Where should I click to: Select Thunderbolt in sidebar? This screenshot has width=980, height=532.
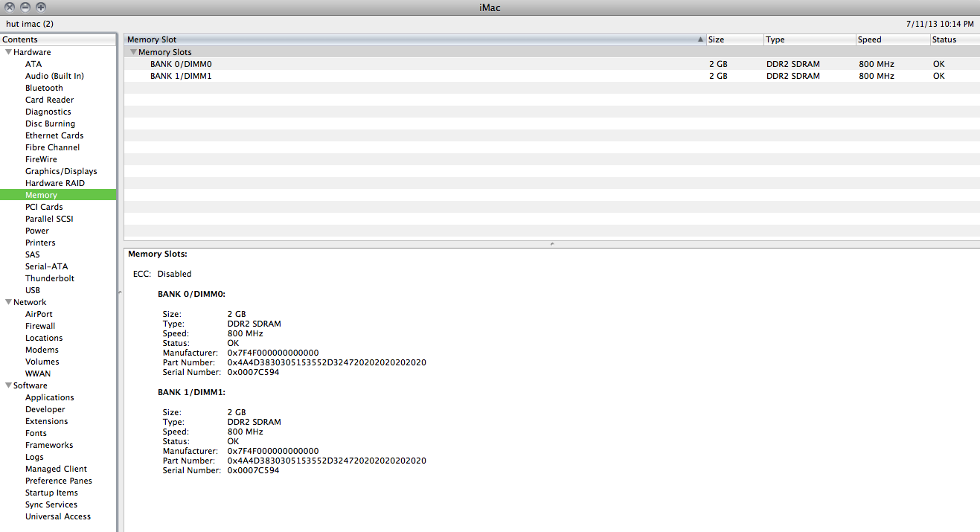50,278
